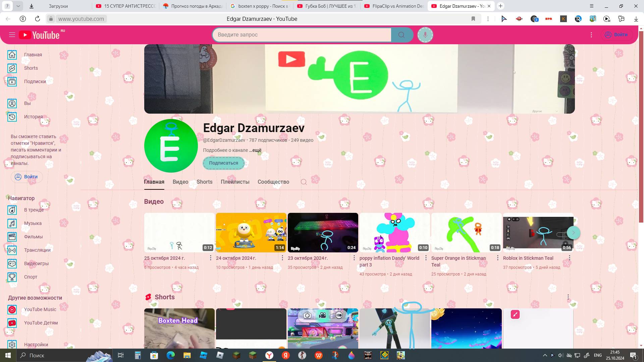Open Windows Start menu
The height and width of the screenshot is (362, 644).
pos(8,355)
